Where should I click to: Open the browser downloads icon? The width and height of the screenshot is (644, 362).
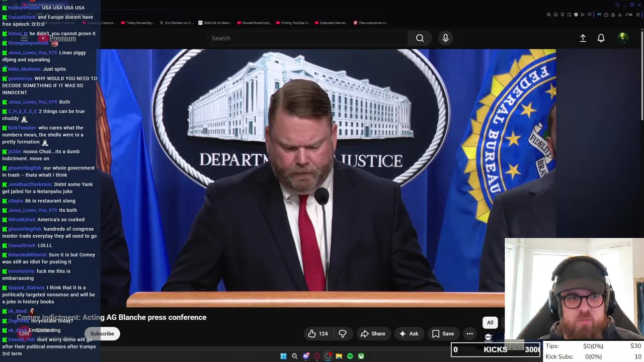pos(620,15)
